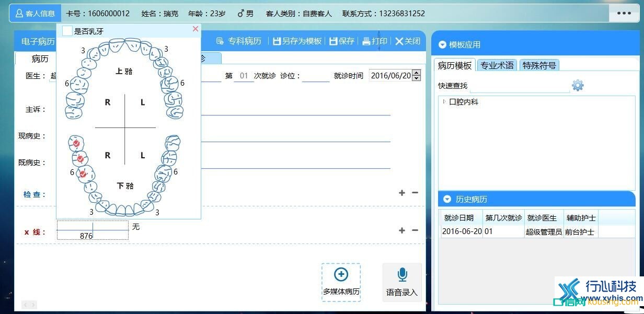The width and height of the screenshot is (644, 314).
Task: Start 语音录入 voice input
Action: click(x=402, y=282)
